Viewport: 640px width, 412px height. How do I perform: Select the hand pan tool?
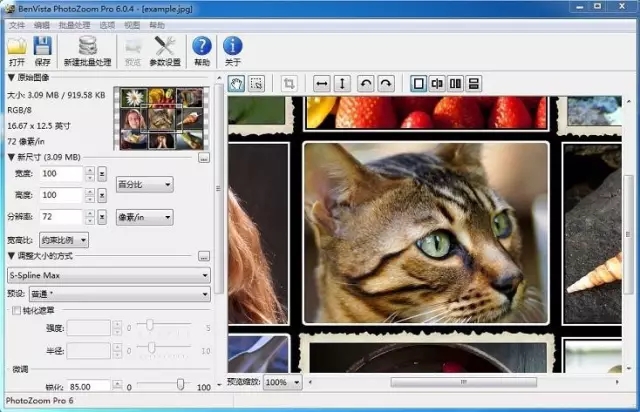coord(237,84)
